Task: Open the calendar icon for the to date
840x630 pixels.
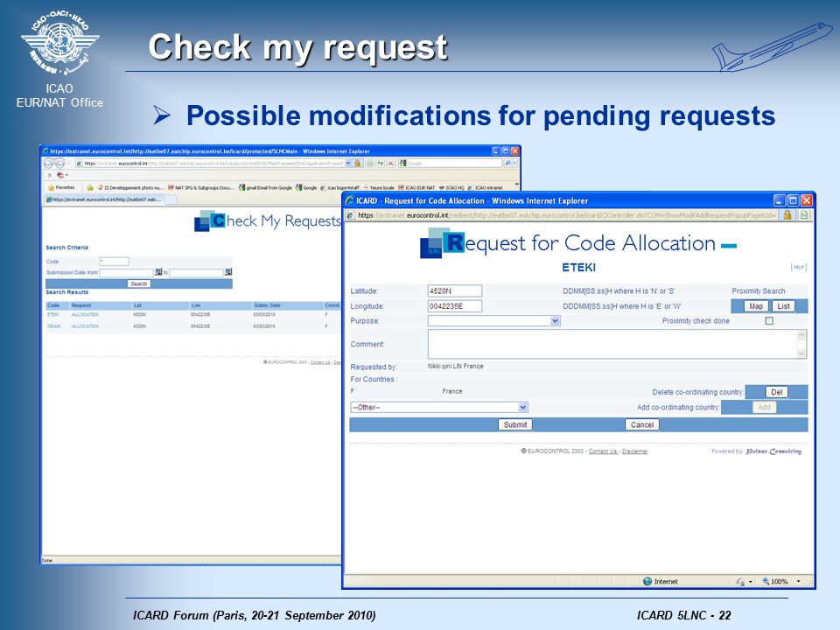Action: click(x=228, y=272)
